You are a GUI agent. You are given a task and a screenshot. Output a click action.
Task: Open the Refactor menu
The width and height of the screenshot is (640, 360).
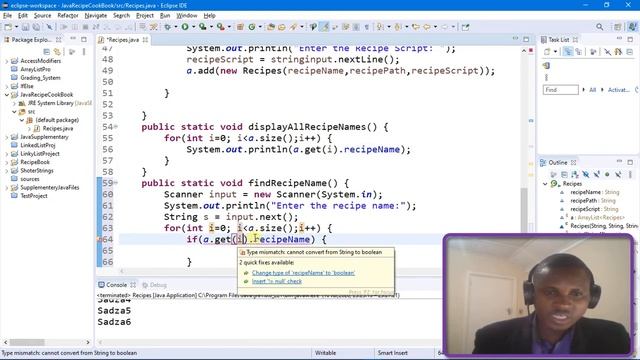68,16
